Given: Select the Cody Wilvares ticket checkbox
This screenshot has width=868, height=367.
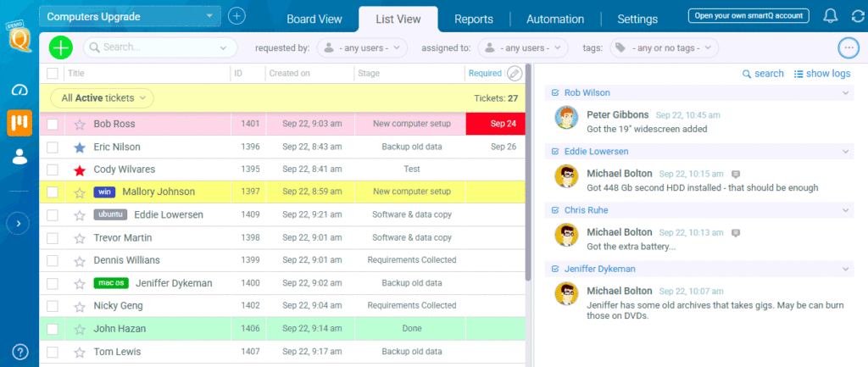Looking at the screenshot, I should (53, 170).
